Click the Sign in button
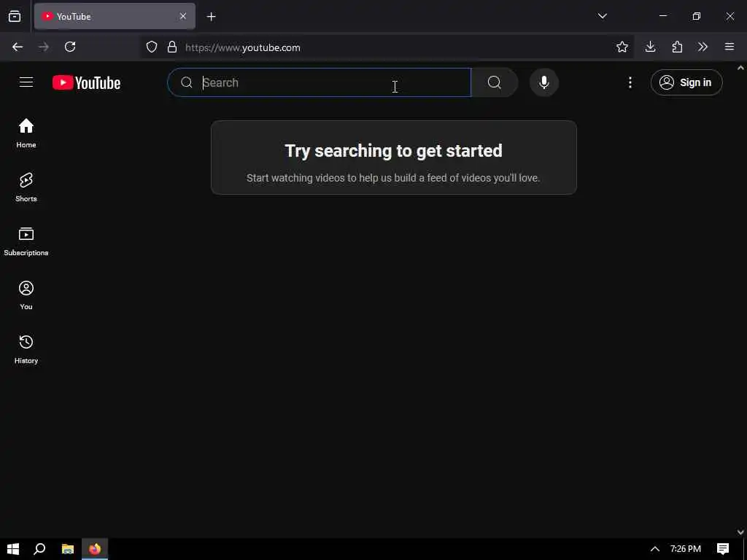Screen dimensions: 747x560 click(x=686, y=82)
